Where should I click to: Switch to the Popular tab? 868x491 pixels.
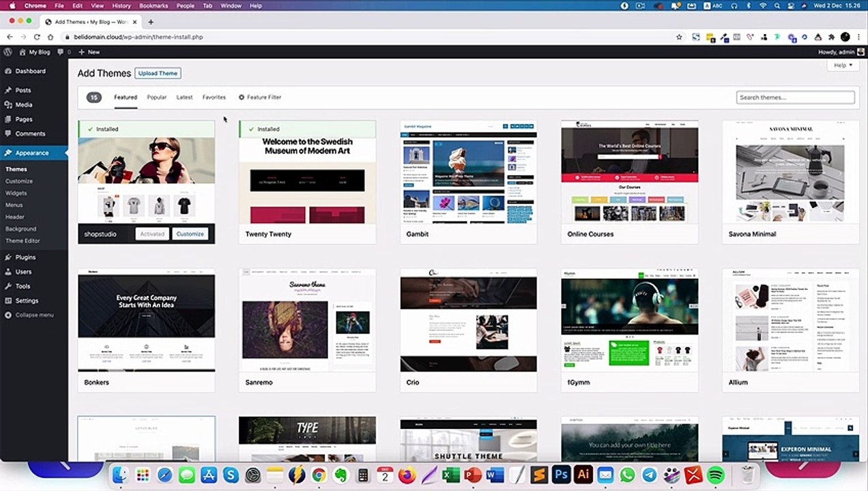point(157,98)
